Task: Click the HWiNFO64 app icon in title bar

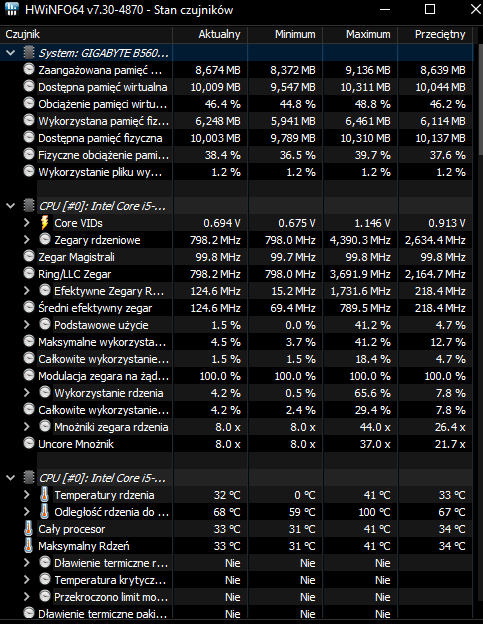Action: [12, 9]
